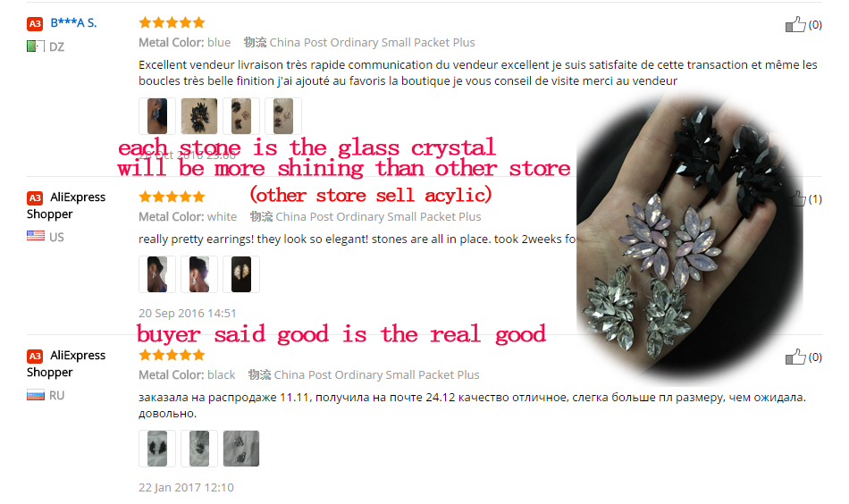Click the A3 badge beside the RU AliExpress Shopper
Image resolution: width=849 pixels, height=504 pixels.
pos(35,357)
